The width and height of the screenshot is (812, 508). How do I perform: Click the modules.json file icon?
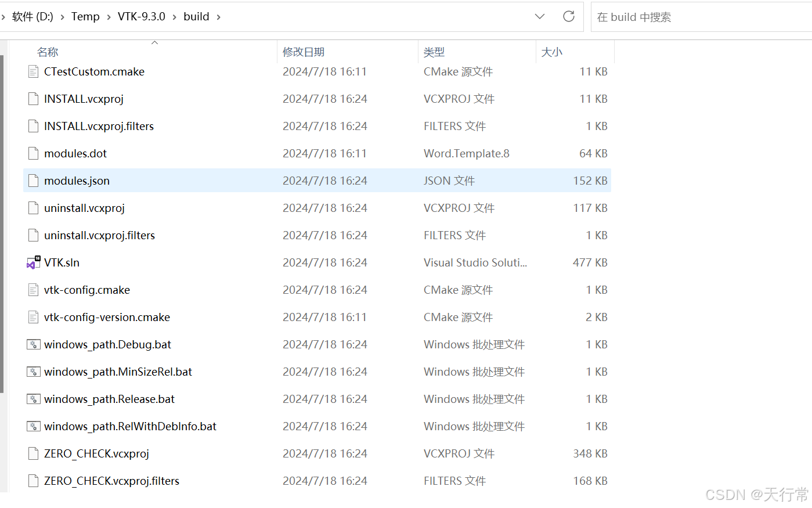coord(34,181)
